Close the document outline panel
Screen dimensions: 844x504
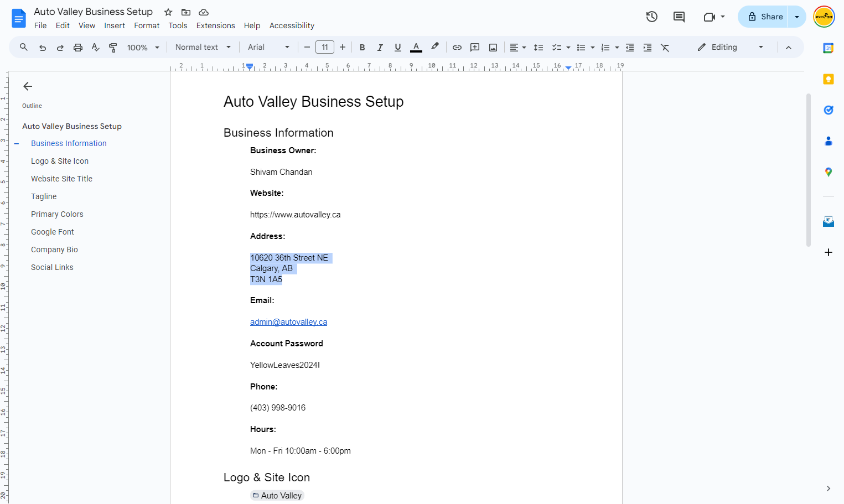(x=28, y=86)
